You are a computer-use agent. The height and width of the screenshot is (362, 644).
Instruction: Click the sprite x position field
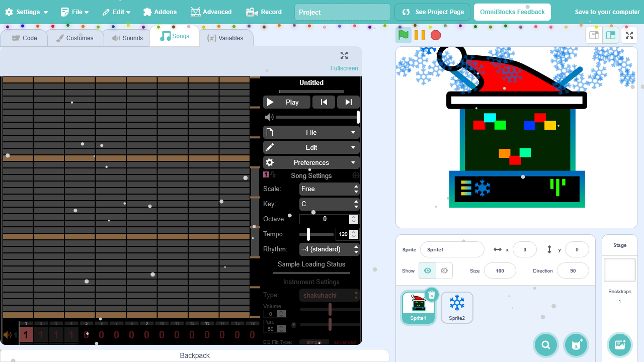524,249
